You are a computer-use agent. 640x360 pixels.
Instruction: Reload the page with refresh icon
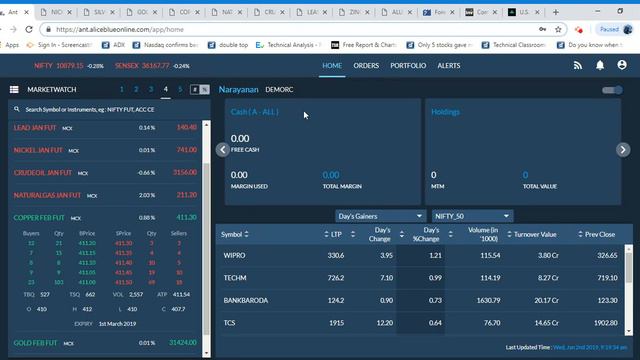coord(29,29)
